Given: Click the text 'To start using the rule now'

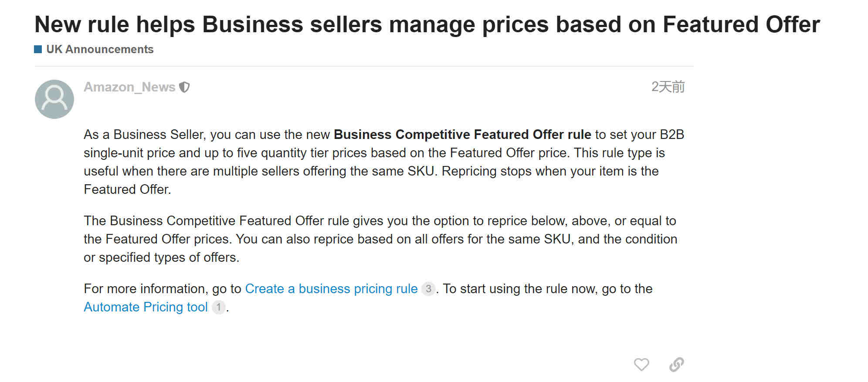Looking at the screenshot, I should [521, 289].
